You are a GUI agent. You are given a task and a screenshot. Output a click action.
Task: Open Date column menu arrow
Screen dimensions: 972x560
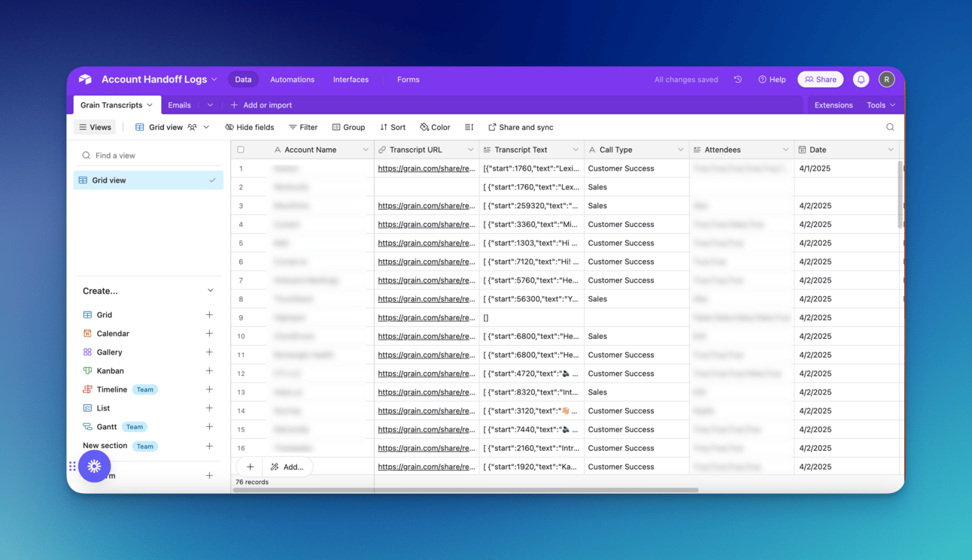tap(891, 150)
